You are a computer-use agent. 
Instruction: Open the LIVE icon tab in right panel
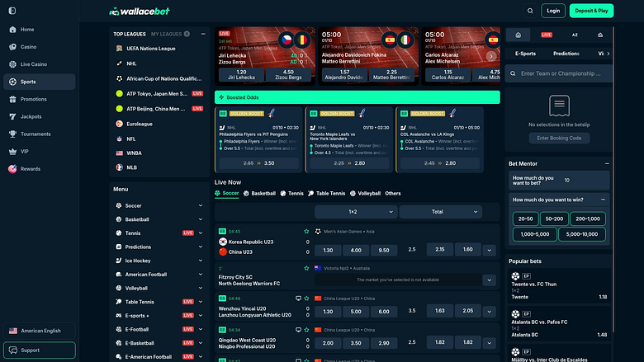coord(547,35)
